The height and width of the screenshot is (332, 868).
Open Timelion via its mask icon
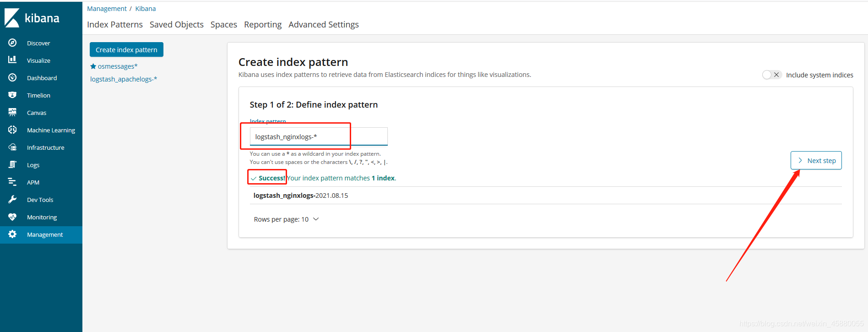point(12,95)
